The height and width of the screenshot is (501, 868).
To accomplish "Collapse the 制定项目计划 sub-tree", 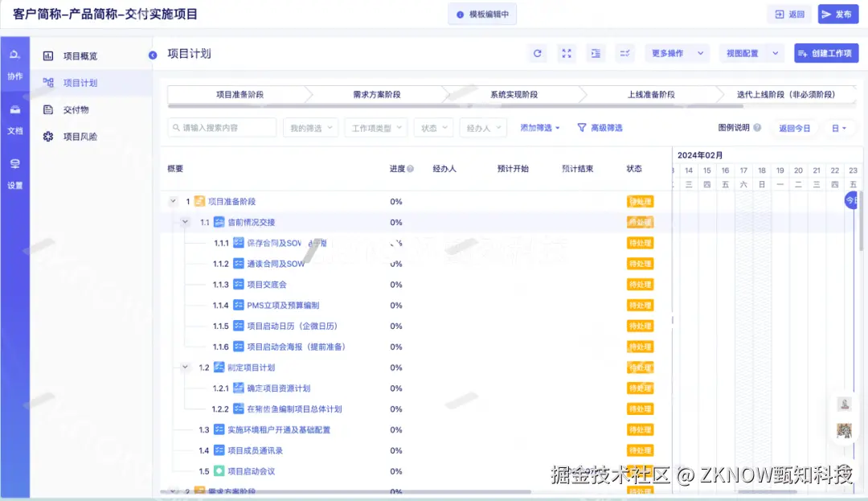I will pos(186,367).
